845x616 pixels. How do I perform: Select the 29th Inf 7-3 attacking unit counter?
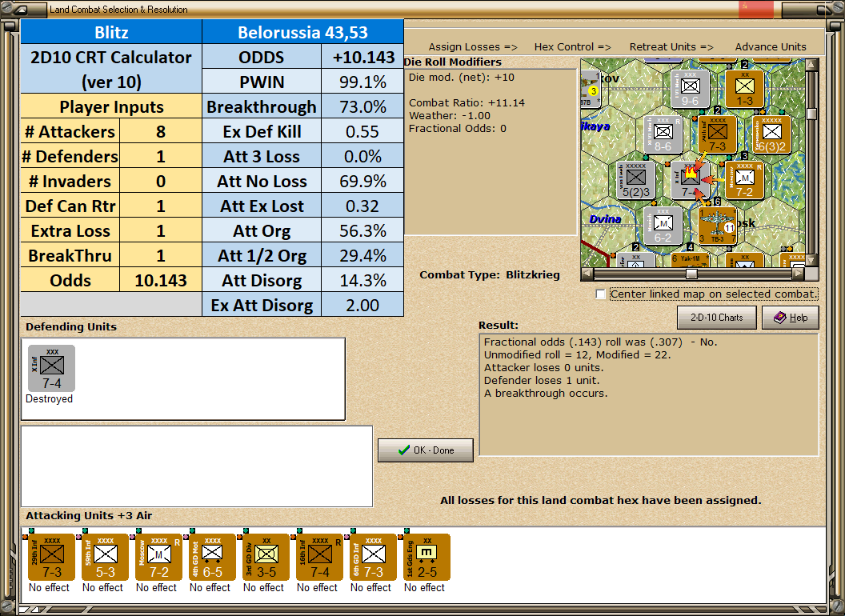[x=52, y=558]
